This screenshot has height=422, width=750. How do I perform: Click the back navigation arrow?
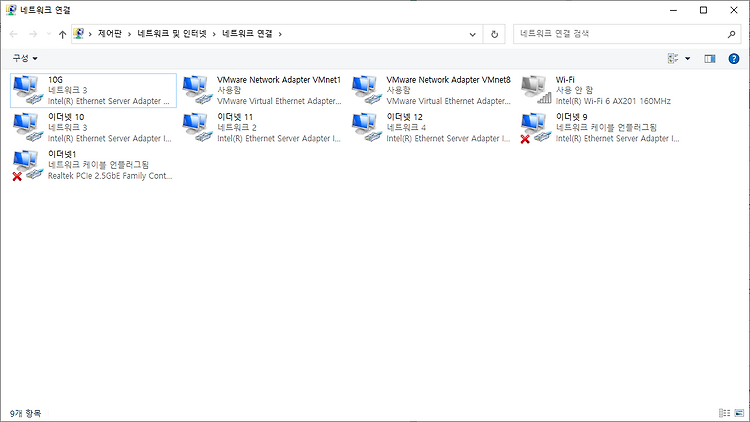click(x=13, y=34)
